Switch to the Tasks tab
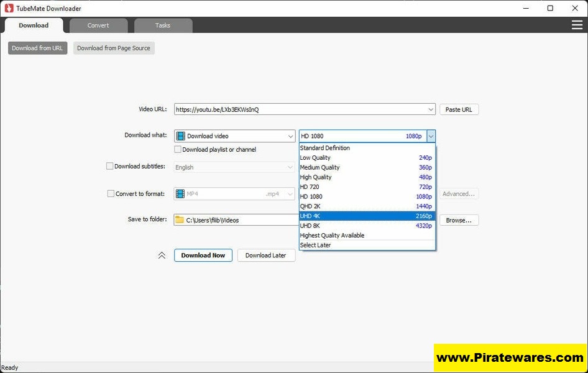Image resolution: width=588 pixels, height=373 pixels. pos(163,25)
